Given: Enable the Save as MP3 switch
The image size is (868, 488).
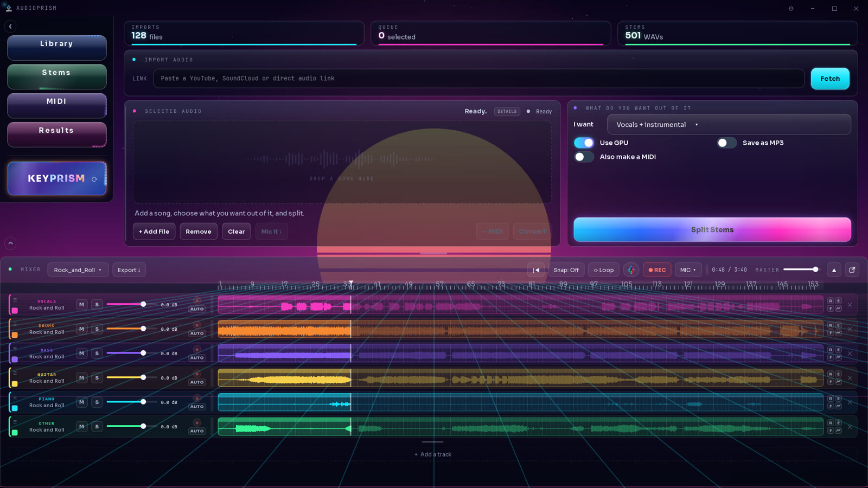Looking at the screenshot, I should click(727, 143).
